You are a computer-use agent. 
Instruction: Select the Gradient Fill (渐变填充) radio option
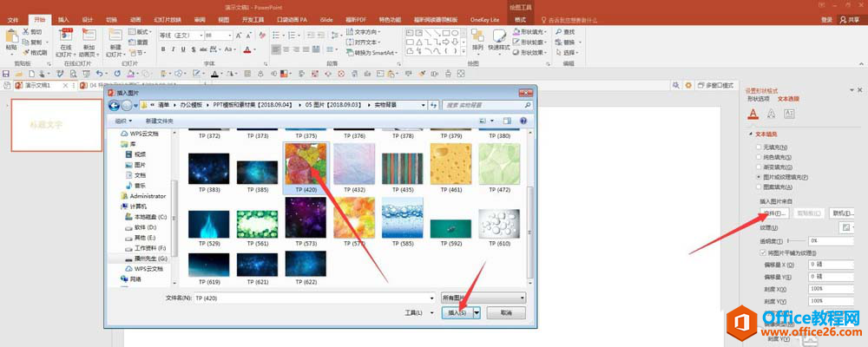(x=759, y=167)
